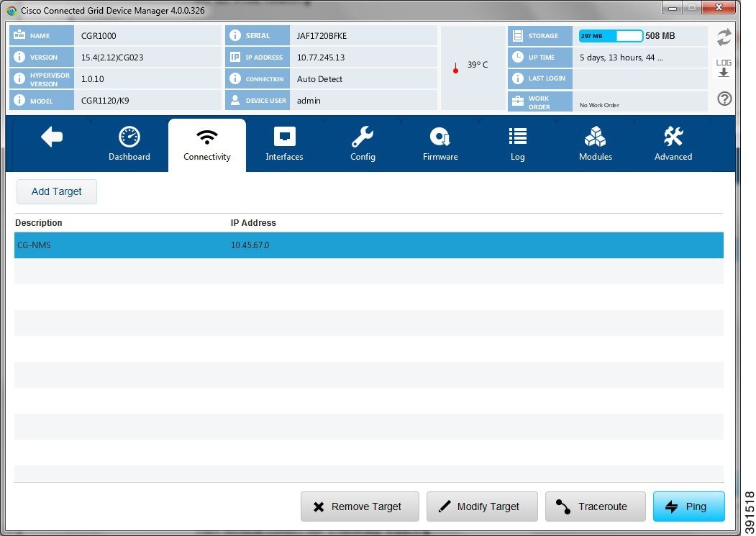Click the version value 15.4(2.12)CG023
Image resolution: width=756 pixels, height=536 pixels.
click(112, 58)
